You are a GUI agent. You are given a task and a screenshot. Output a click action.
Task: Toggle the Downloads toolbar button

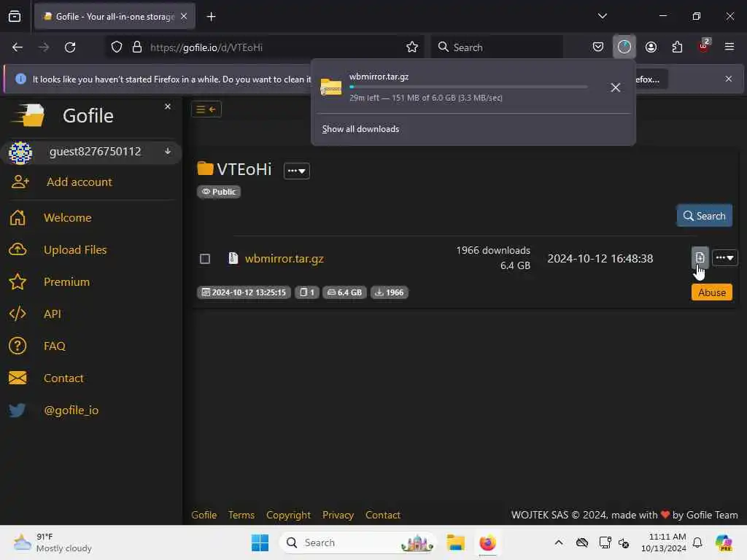tap(624, 47)
